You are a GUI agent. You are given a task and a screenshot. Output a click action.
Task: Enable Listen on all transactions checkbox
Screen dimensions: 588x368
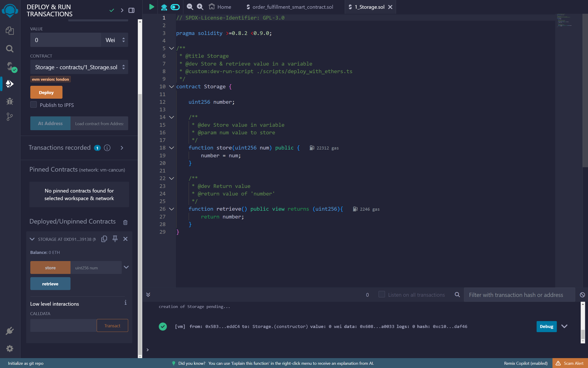point(382,294)
